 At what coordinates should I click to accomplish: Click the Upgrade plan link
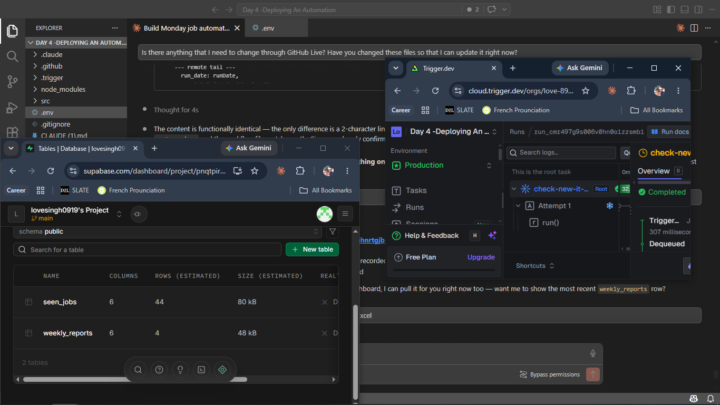click(481, 257)
